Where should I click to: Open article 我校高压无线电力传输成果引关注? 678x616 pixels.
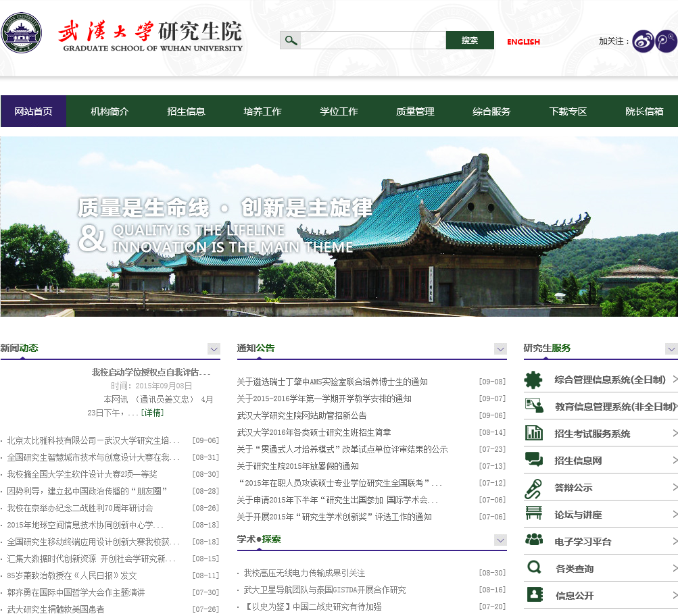[x=304, y=573]
